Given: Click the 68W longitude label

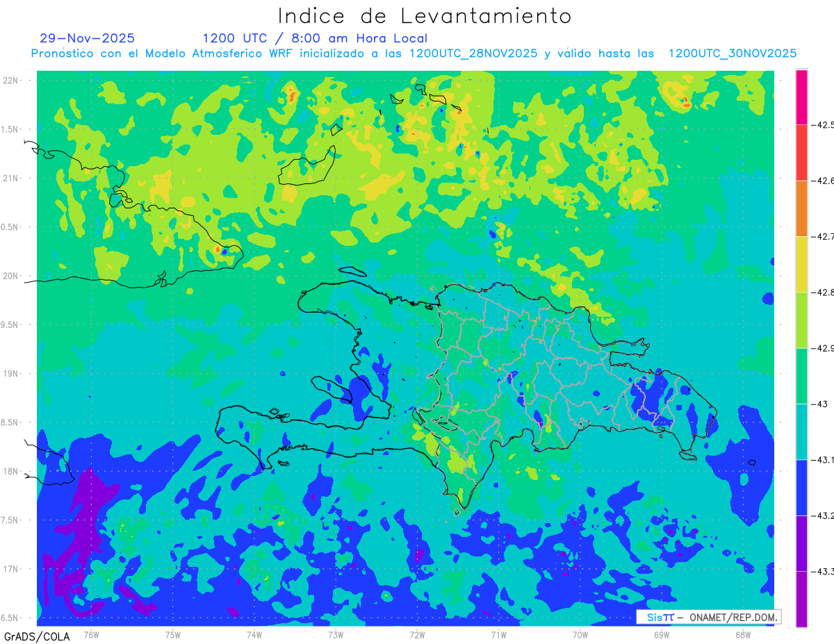Looking at the screenshot, I should click(x=743, y=634).
